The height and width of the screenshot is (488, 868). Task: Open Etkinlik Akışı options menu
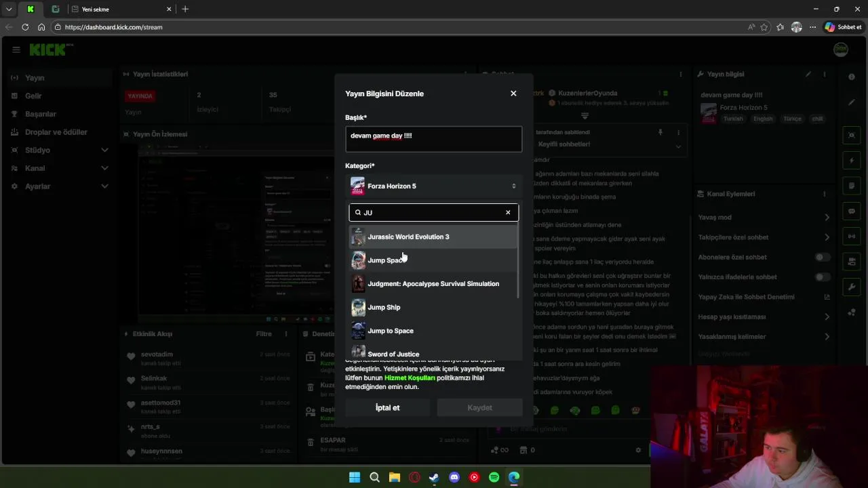coord(286,333)
